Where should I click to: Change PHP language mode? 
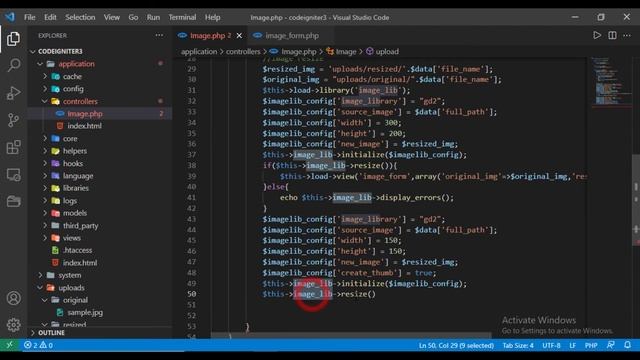(591, 345)
